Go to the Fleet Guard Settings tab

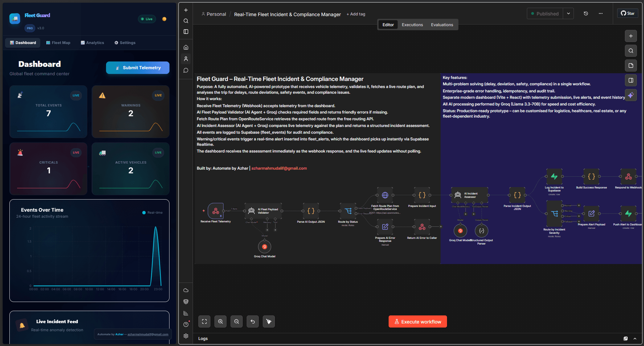pos(125,43)
